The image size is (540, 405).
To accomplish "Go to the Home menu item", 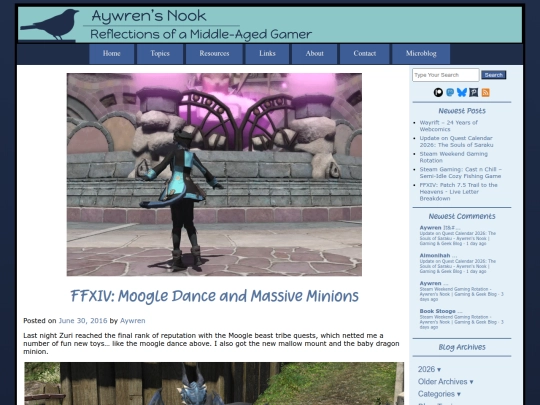I will coord(112,54).
